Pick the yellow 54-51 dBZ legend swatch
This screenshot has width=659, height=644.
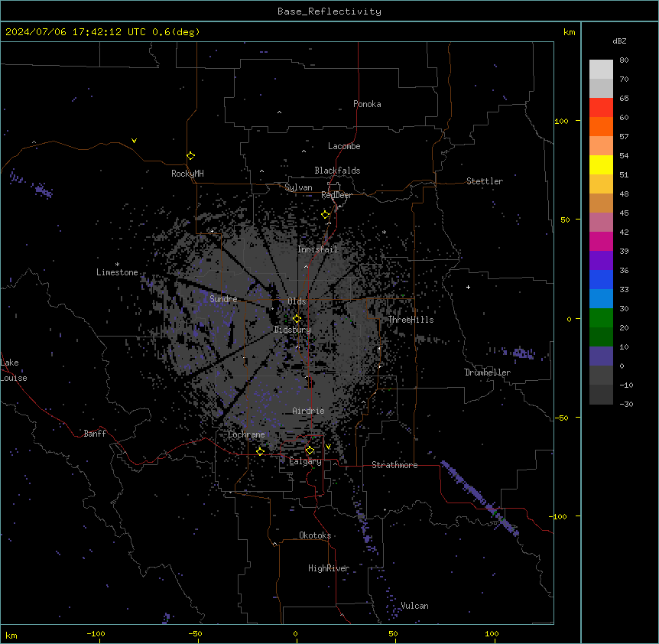coord(601,165)
